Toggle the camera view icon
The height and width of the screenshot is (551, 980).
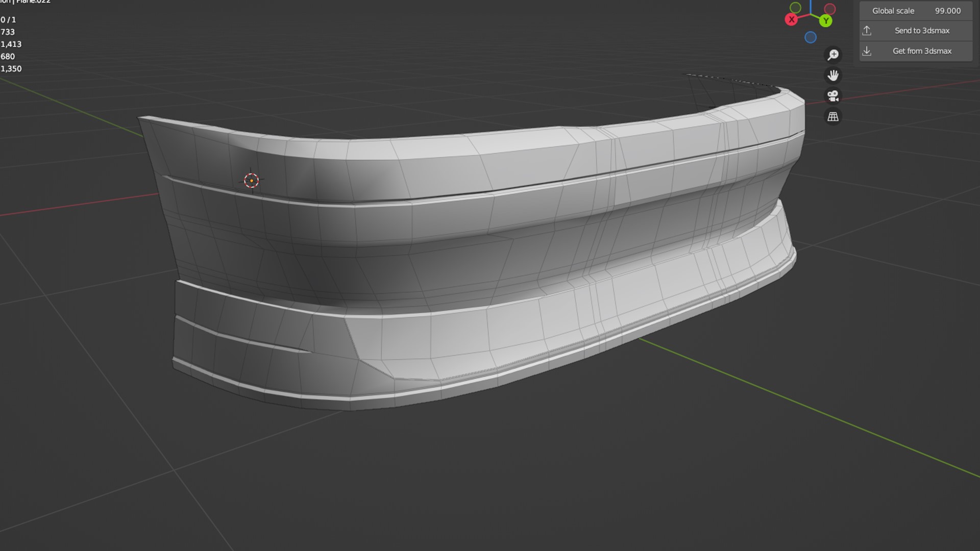coord(833,96)
